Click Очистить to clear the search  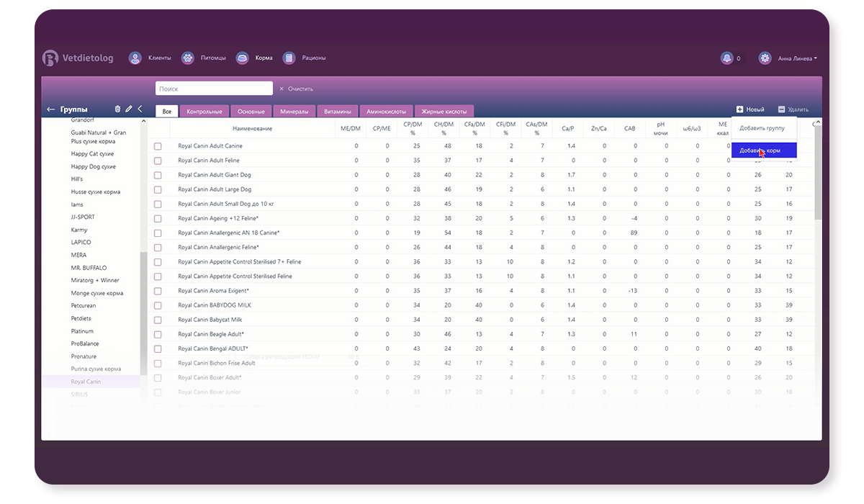click(296, 89)
